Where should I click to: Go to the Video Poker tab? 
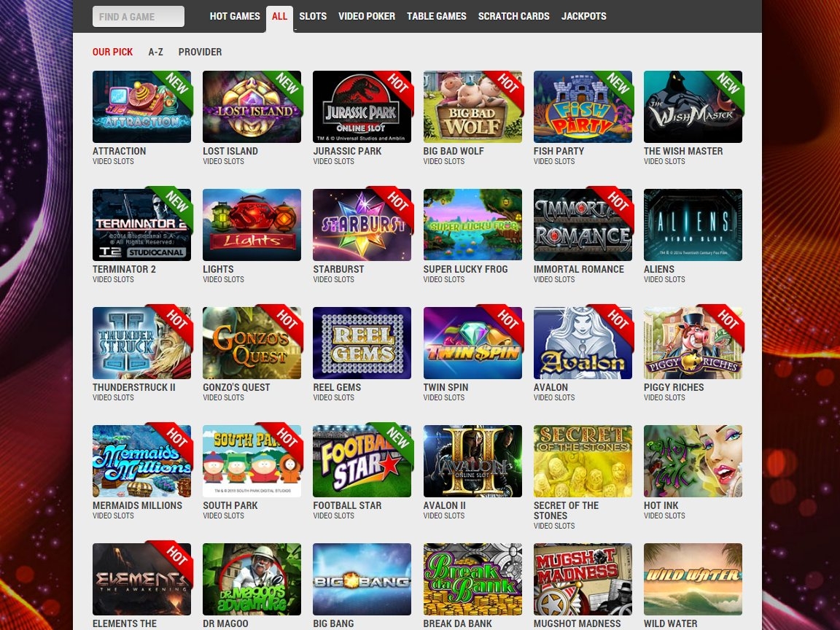click(367, 16)
